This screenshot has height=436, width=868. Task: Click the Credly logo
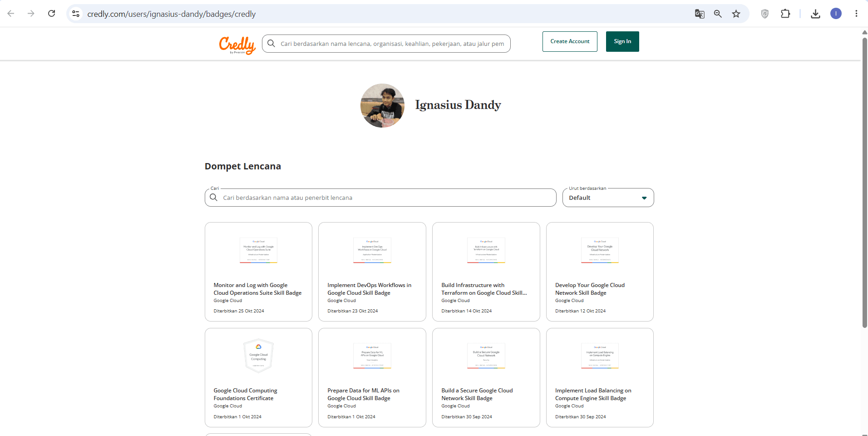click(x=237, y=45)
